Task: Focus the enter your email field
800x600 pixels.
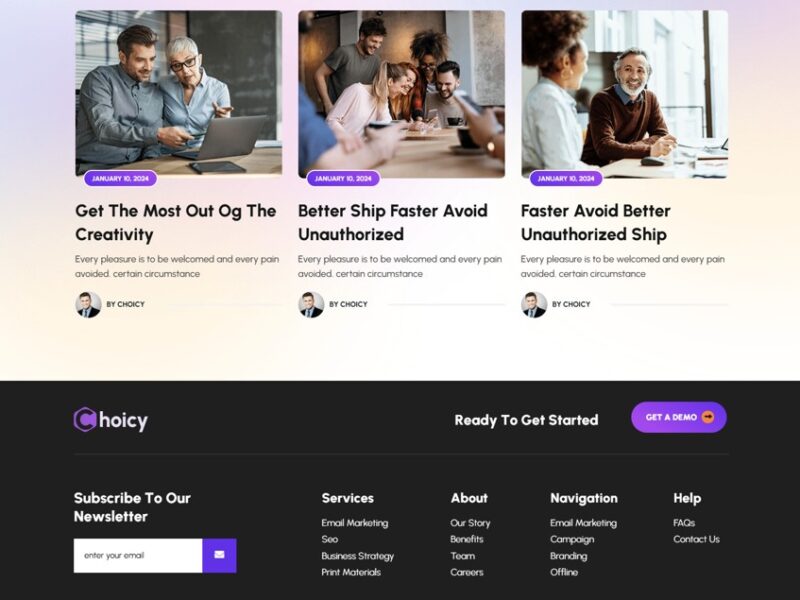Action: click(x=138, y=555)
